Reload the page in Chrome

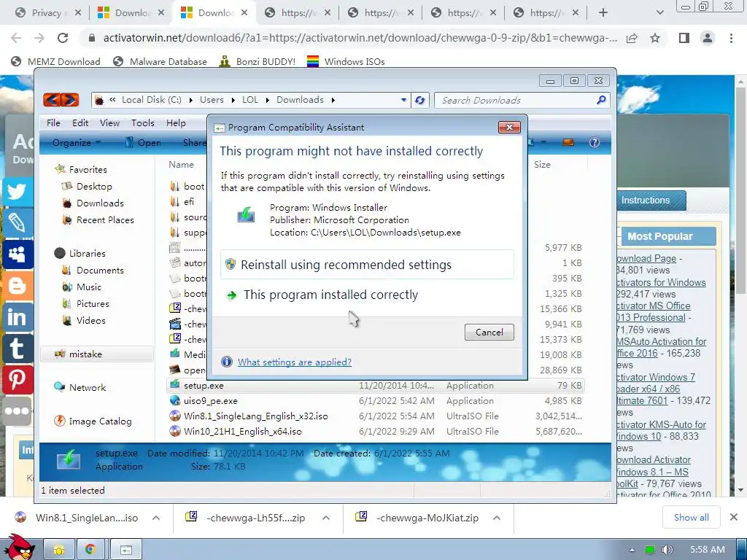(x=63, y=38)
